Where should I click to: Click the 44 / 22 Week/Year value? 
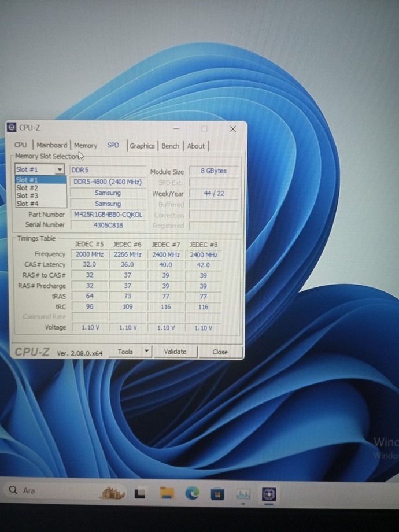213,193
